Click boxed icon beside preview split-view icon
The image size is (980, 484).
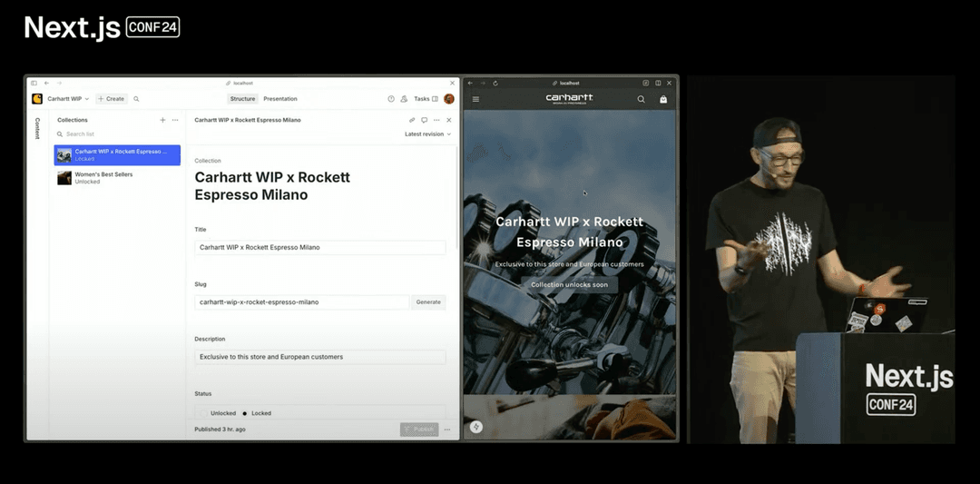pyautogui.click(x=646, y=83)
